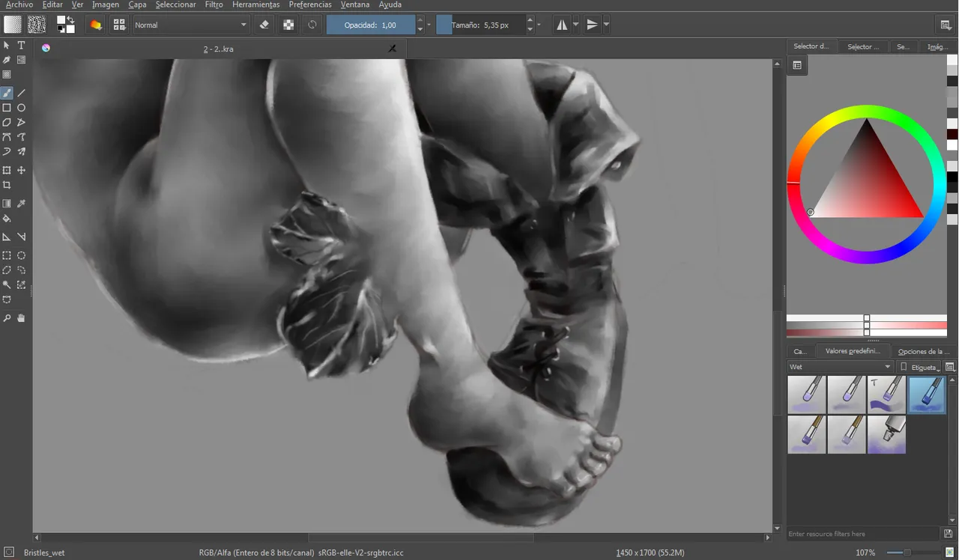
Task: Select the dynamic brush tool
Action: [7, 151]
